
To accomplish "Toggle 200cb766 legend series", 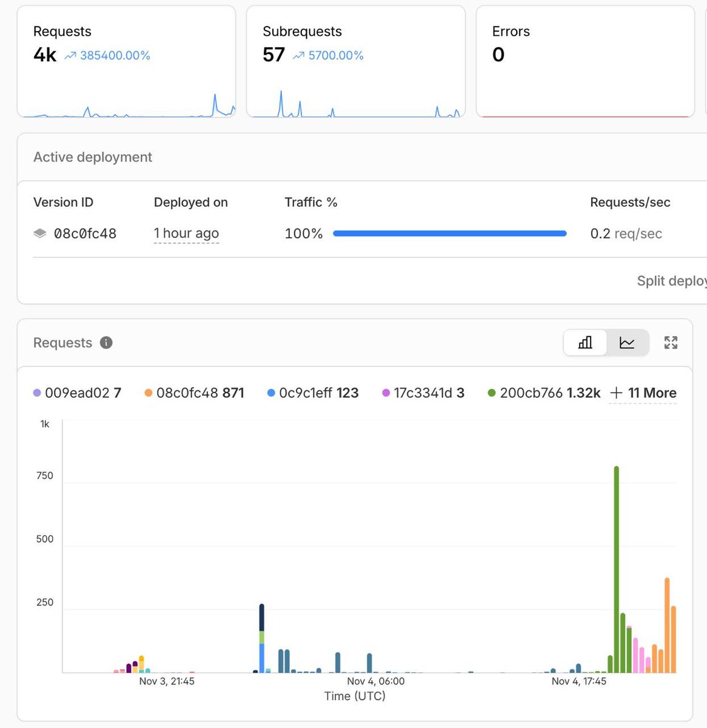I will pos(544,393).
